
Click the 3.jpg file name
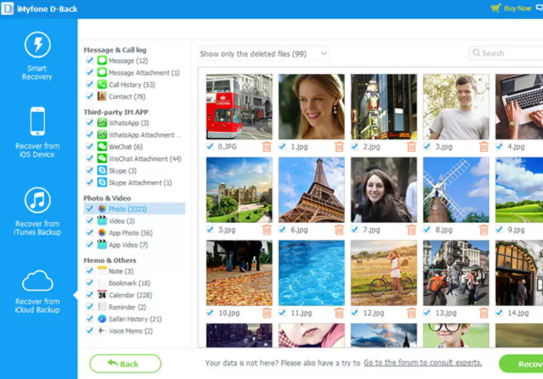(x=444, y=147)
